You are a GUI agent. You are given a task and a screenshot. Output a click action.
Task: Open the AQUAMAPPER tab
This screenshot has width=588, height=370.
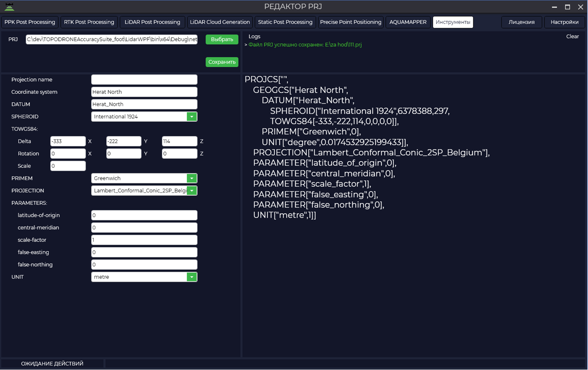(408, 22)
